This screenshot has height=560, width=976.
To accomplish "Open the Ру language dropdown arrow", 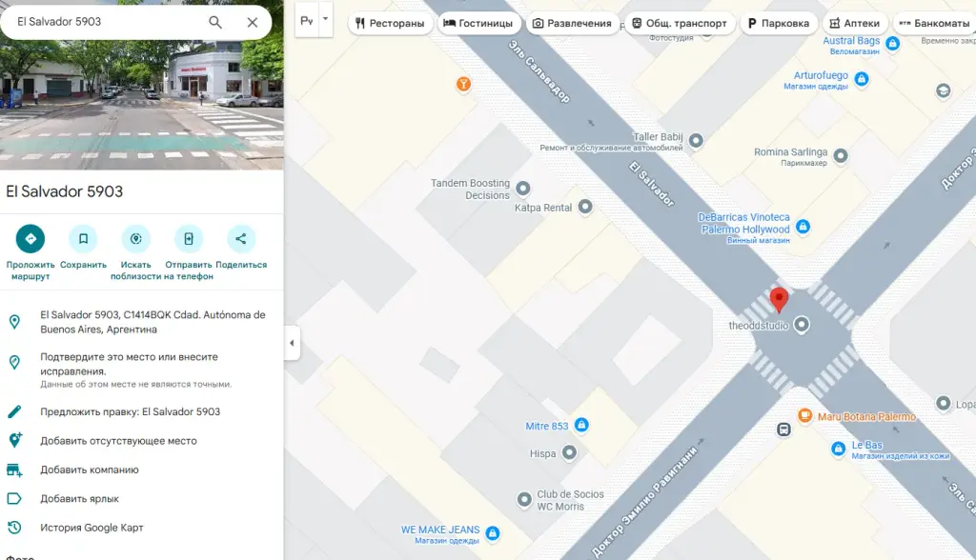I will [325, 19].
